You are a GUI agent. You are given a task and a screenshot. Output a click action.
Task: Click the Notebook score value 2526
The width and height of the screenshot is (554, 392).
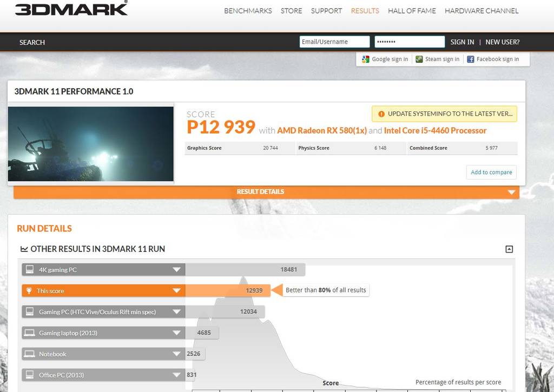[193, 354]
